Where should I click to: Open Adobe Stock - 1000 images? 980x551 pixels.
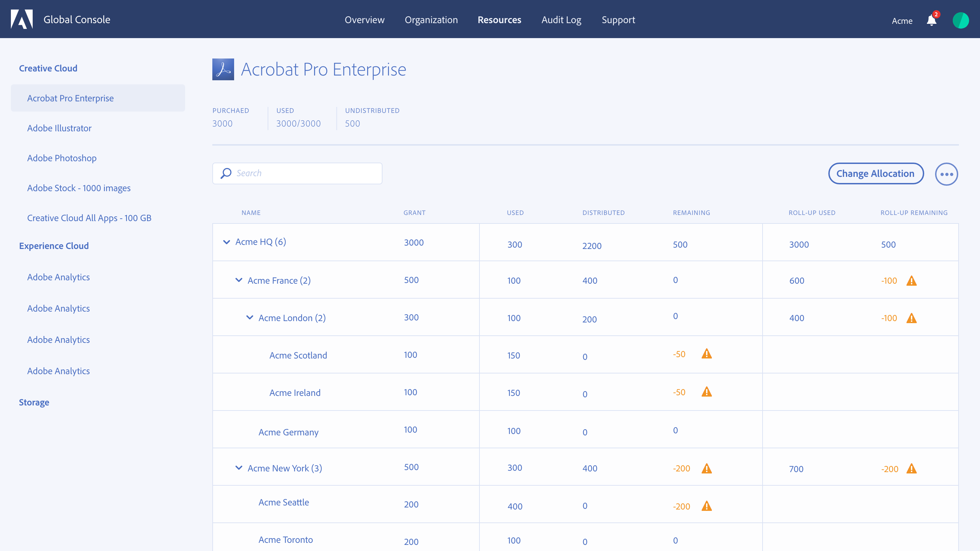pyautogui.click(x=79, y=188)
